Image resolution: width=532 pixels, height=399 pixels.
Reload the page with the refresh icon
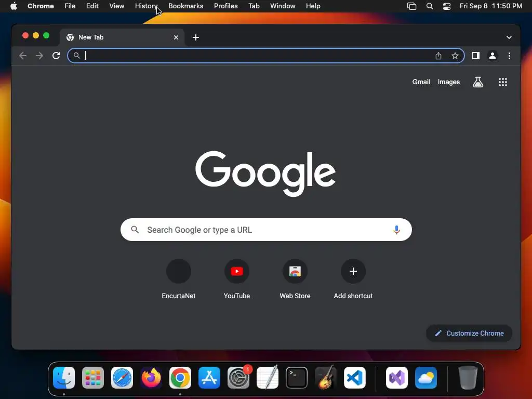[x=56, y=56]
